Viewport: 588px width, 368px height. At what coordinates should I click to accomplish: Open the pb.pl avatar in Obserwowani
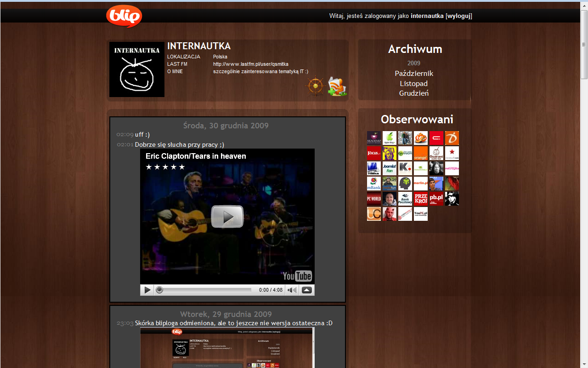click(x=436, y=199)
